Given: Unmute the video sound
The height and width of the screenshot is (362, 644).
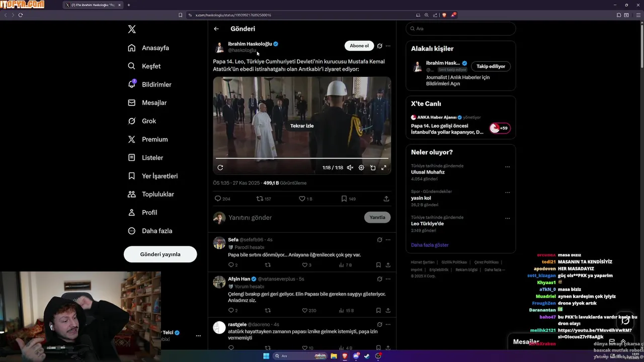Looking at the screenshot, I should (x=350, y=168).
